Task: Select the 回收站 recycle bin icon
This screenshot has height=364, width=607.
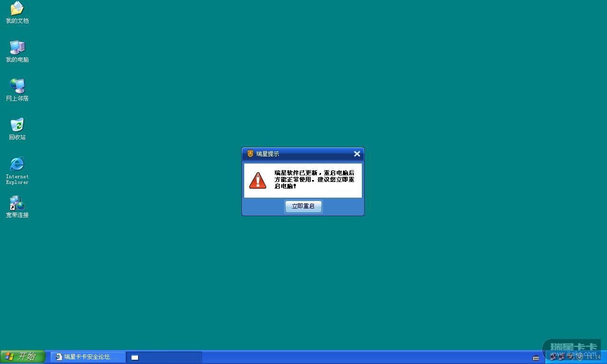Action: 17,129
